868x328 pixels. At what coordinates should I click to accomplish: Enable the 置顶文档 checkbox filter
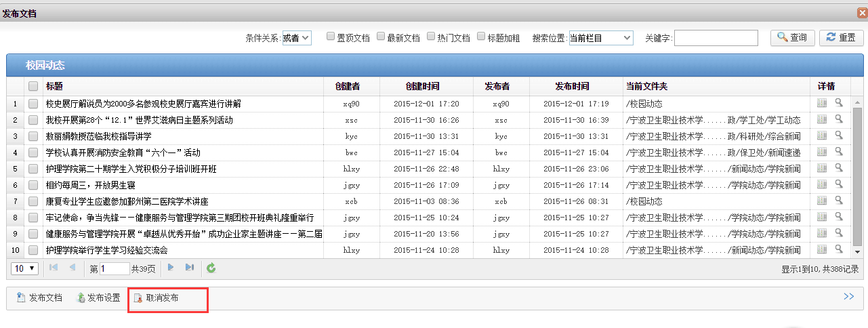coord(331,37)
